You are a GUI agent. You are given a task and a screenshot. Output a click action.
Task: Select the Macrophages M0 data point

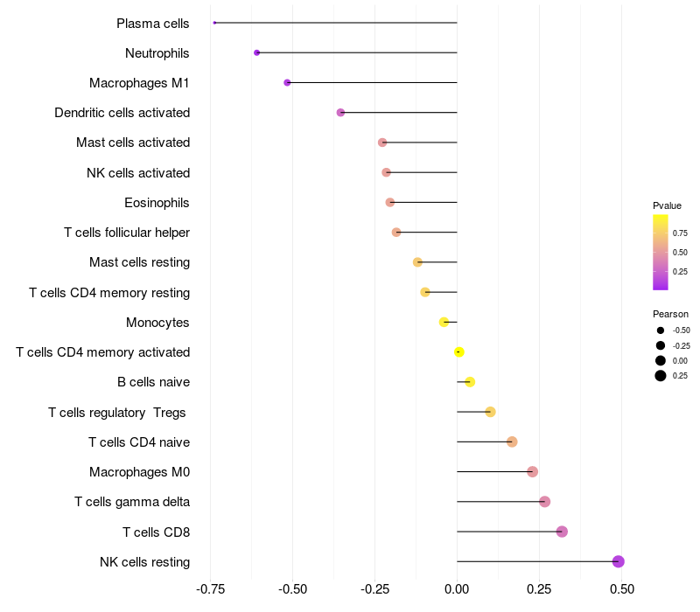pos(532,472)
